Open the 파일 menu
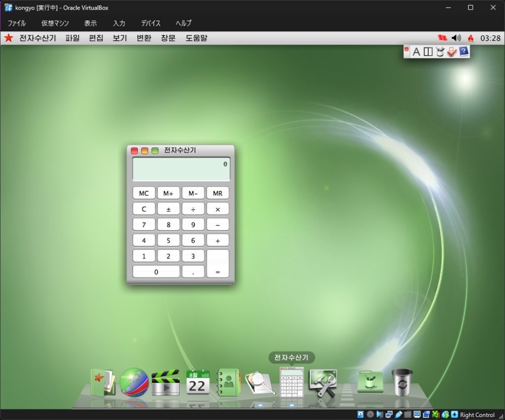The height and width of the screenshot is (420, 505). [x=72, y=38]
